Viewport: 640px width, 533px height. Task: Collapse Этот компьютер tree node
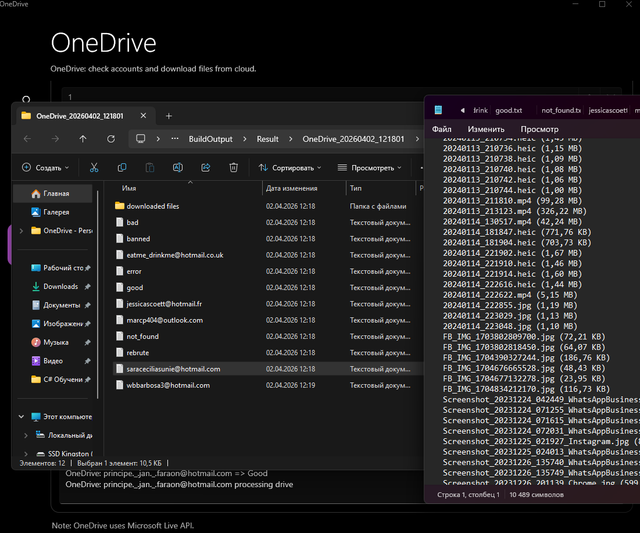coord(21,417)
